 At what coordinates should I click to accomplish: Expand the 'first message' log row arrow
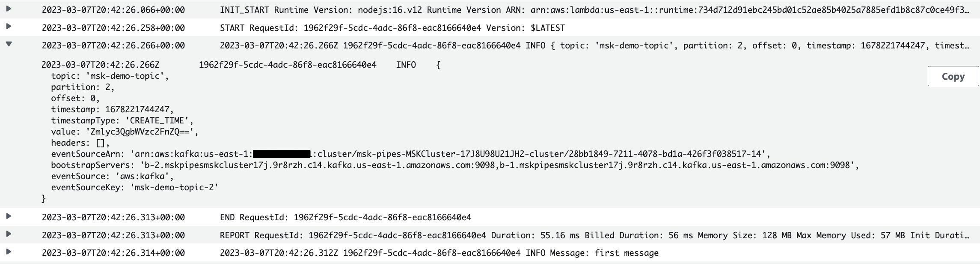(9, 252)
